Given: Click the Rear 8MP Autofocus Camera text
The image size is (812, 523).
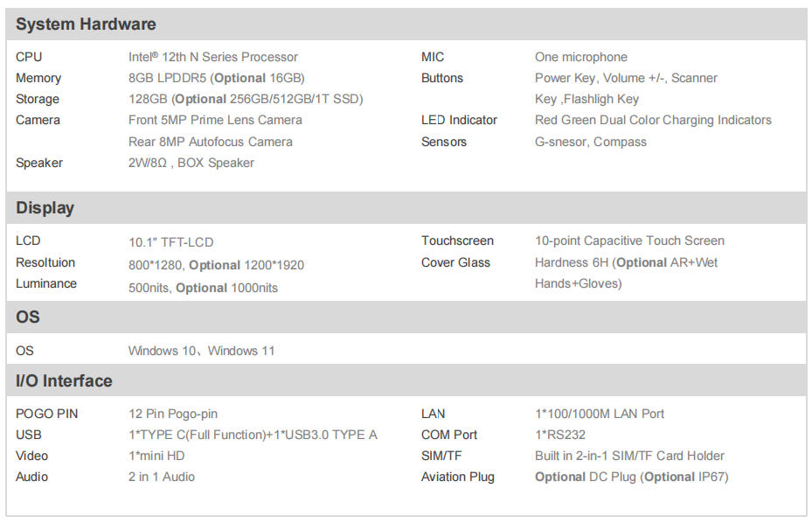Looking at the screenshot, I should tap(211, 142).
